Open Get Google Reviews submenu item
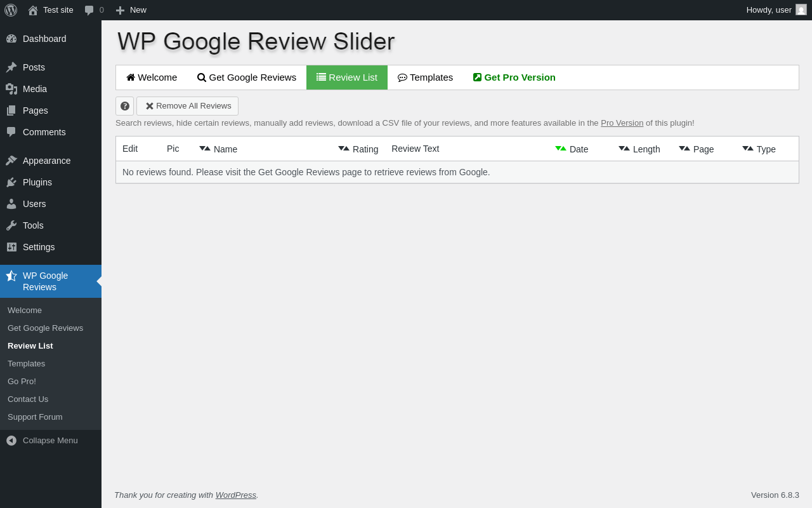The width and height of the screenshot is (812, 508). [x=45, y=328]
